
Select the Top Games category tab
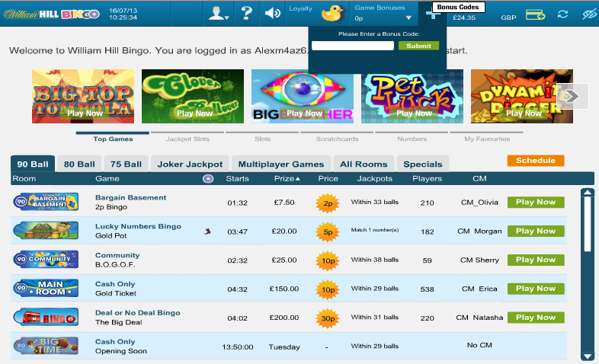113,139
